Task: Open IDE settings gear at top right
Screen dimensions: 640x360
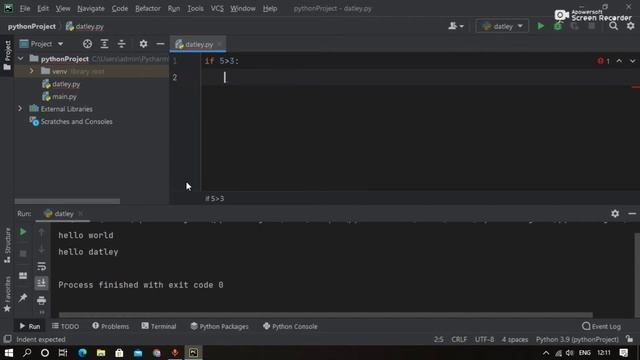Action: point(631,26)
